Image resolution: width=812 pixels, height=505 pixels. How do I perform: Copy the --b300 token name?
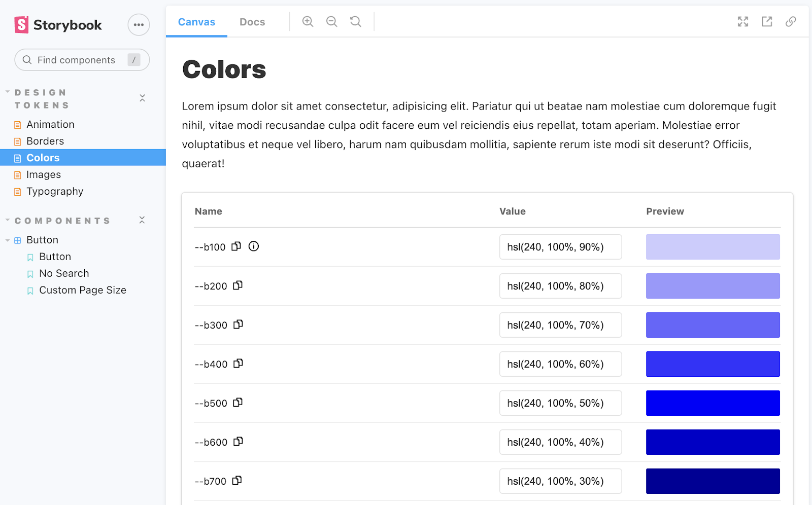pyautogui.click(x=238, y=324)
